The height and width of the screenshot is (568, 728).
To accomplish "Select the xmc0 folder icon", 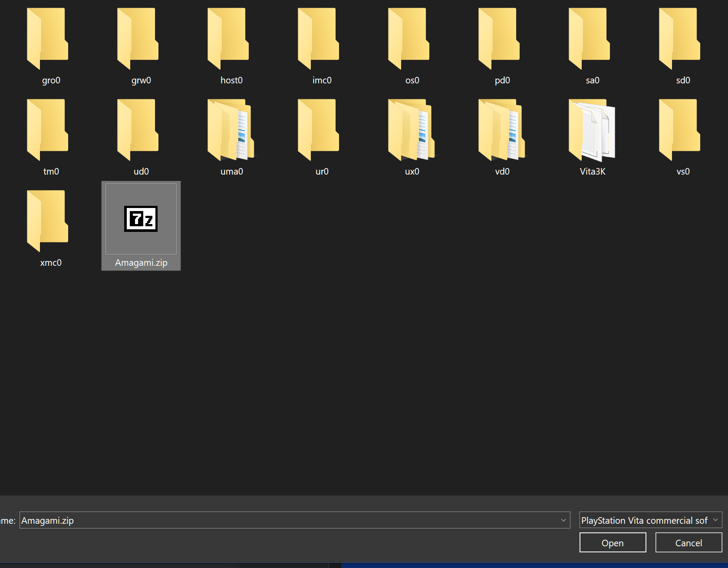I will [47, 221].
